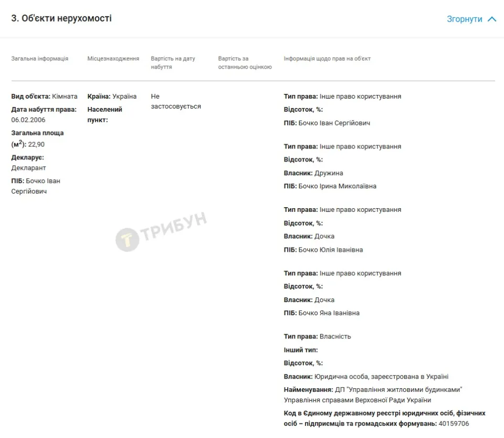Click the Згорнути link
This screenshot has width=504, height=438.
pos(465,19)
